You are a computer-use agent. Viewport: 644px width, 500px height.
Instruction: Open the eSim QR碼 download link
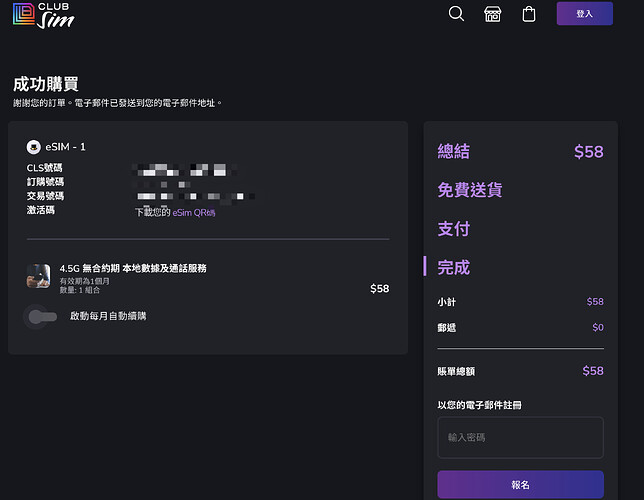(193, 212)
